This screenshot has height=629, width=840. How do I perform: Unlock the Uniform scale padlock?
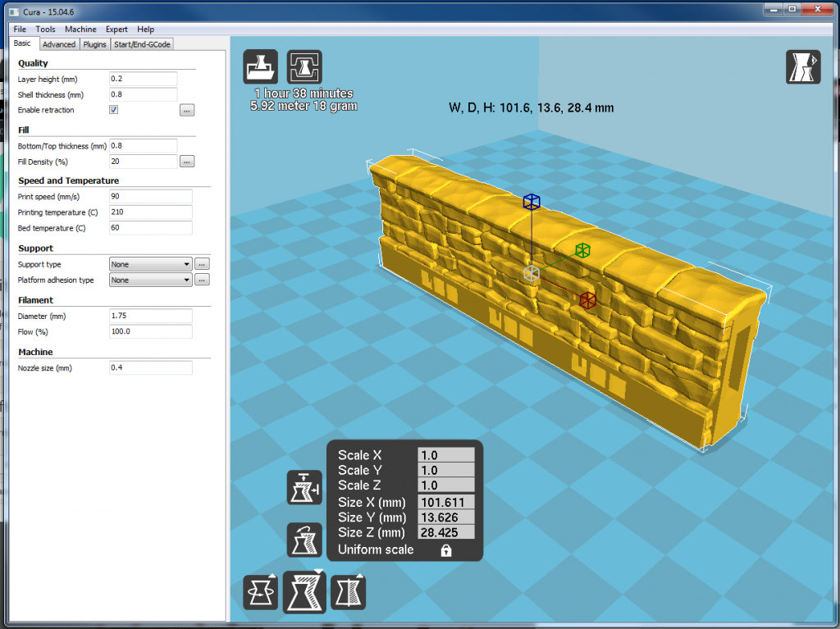448,549
